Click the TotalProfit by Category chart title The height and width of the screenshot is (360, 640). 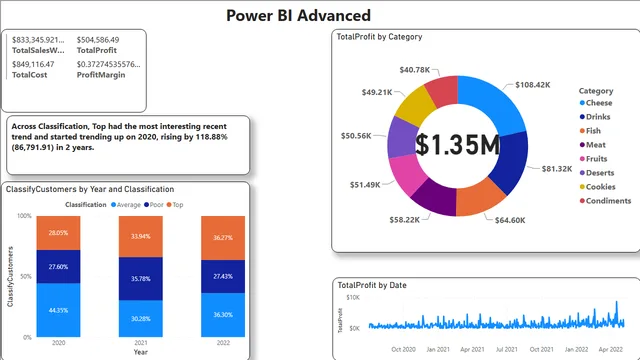click(x=379, y=37)
